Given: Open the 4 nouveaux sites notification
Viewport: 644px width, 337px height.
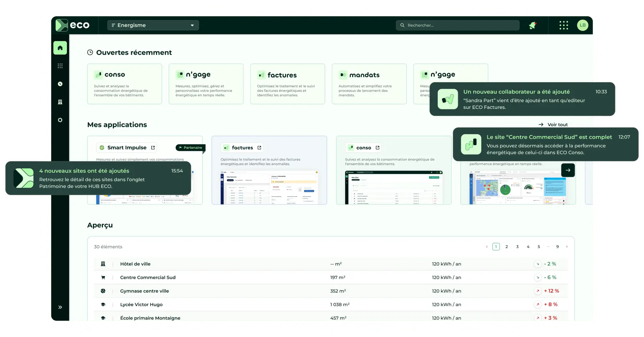Looking at the screenshot, I should coord(98,178).
